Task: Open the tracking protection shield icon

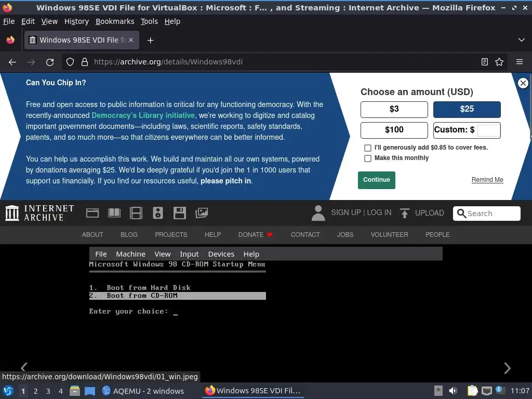Action: pos(70,62)
